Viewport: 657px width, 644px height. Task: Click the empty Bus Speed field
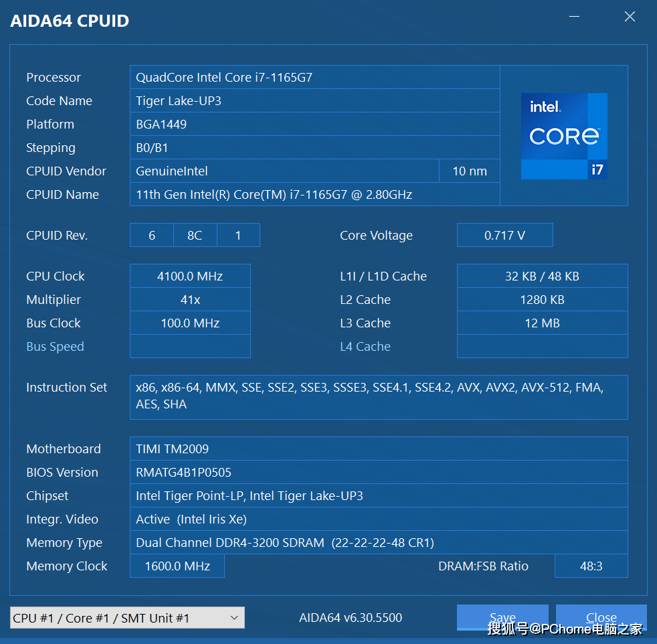(x=190, y=346)
